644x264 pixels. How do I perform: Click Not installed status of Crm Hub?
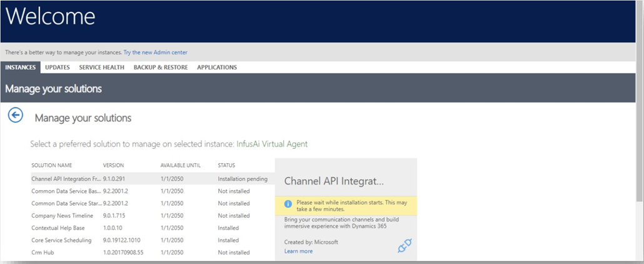click(234, 252)
